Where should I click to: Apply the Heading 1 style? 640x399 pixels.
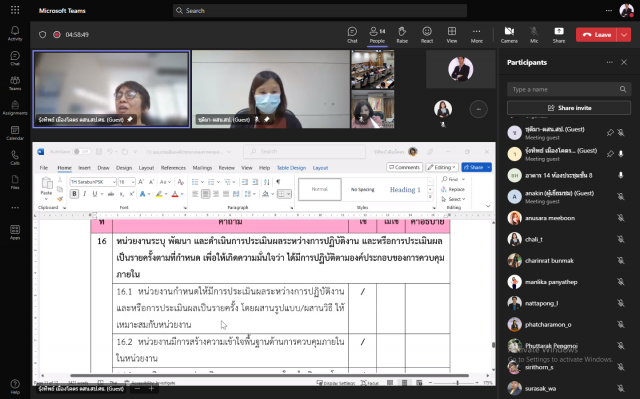click(x=405, y=189)
